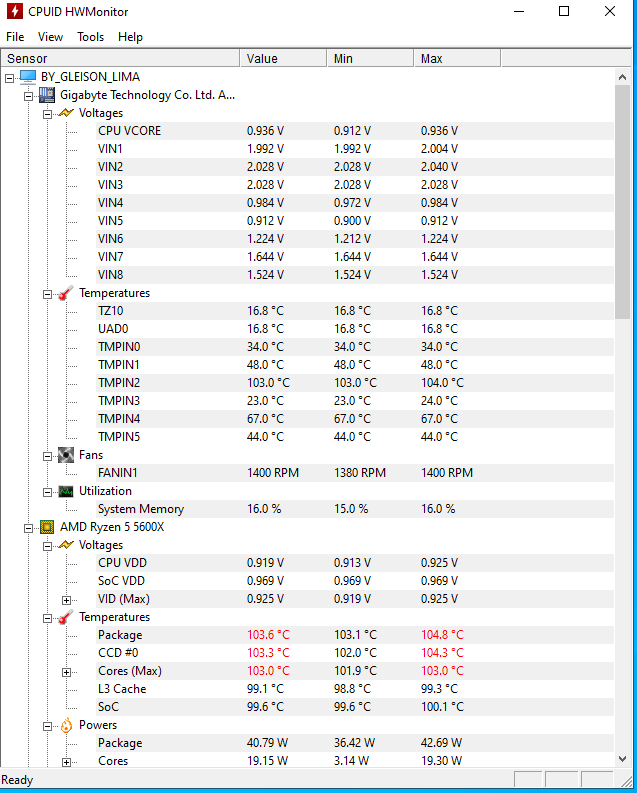Click the fan icon next to Fans
Screen dimensions: 637x793
(66, 455)
